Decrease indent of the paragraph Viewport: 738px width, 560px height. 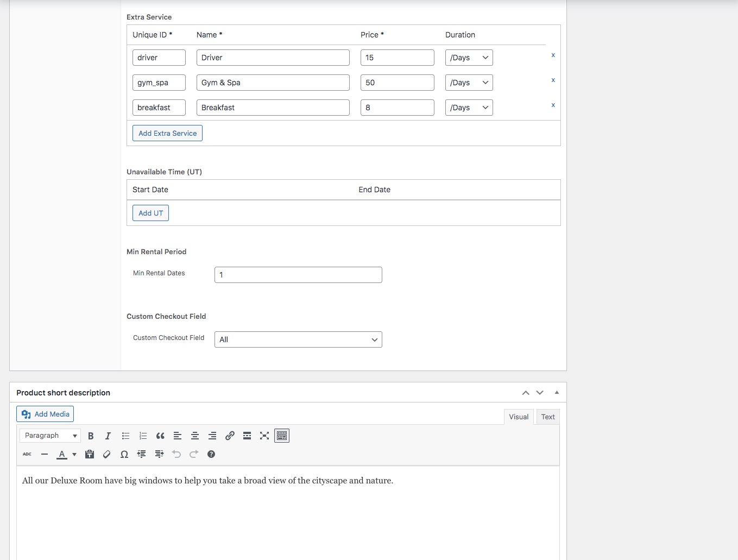[x=142, y=454]
